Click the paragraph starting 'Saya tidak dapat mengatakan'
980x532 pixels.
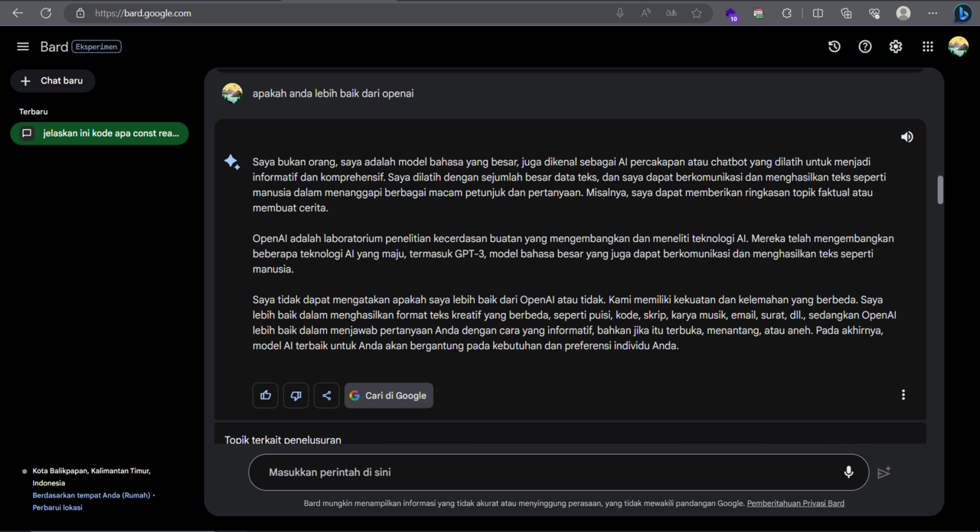pos(574,322)
